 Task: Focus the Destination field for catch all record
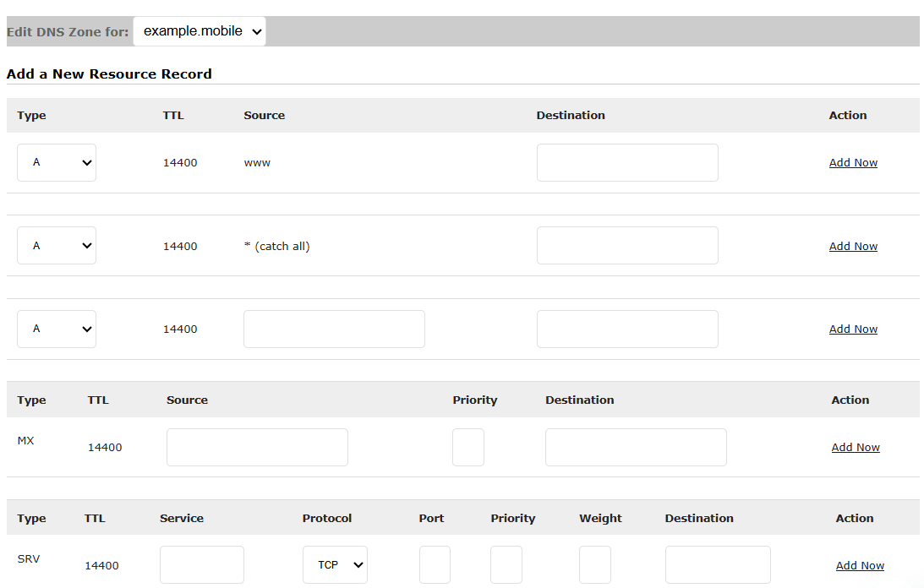click(x=627, y=246)
